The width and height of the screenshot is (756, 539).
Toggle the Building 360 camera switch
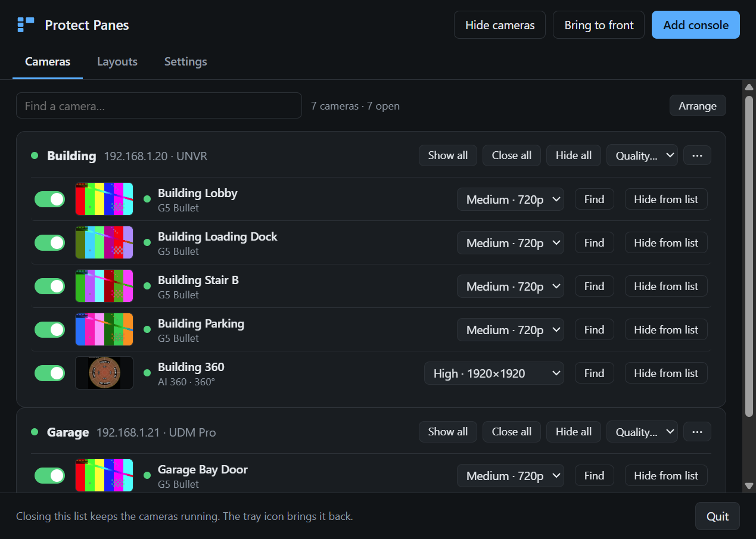click(50, 373)
